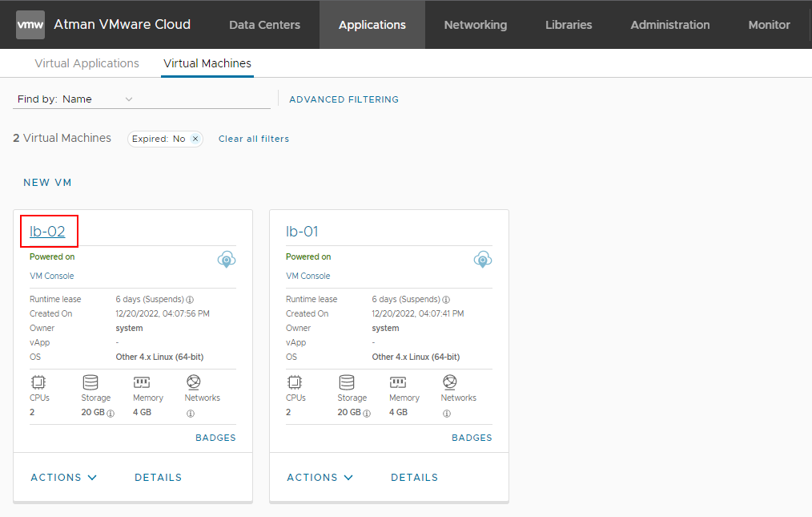The image size is (812, 517).
Task: Show runtime lease info icon for lb-01
Action: 446,300
